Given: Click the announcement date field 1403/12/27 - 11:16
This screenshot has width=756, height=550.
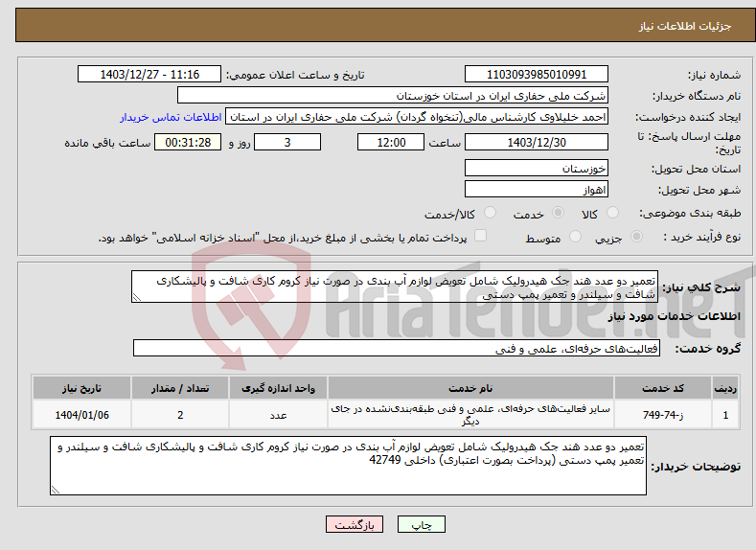Looking at the screenshot, I should coord(149,74).
